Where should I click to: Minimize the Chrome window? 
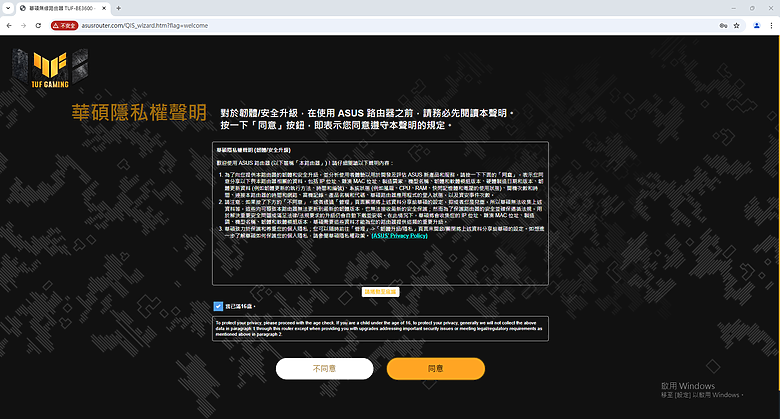pos(733,8)
